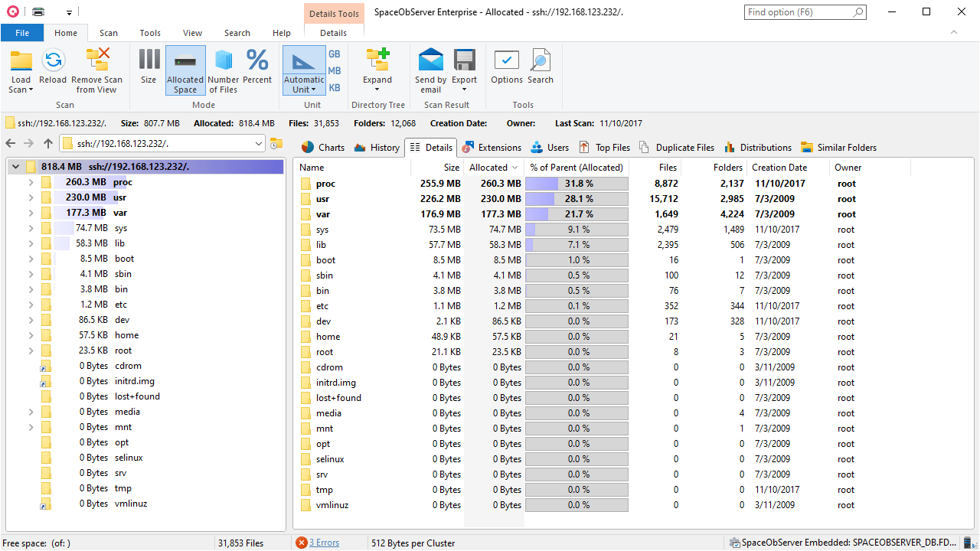Select the boot row in details list
Viewport: 980px width, 551px height.
[x=603, y=260]
